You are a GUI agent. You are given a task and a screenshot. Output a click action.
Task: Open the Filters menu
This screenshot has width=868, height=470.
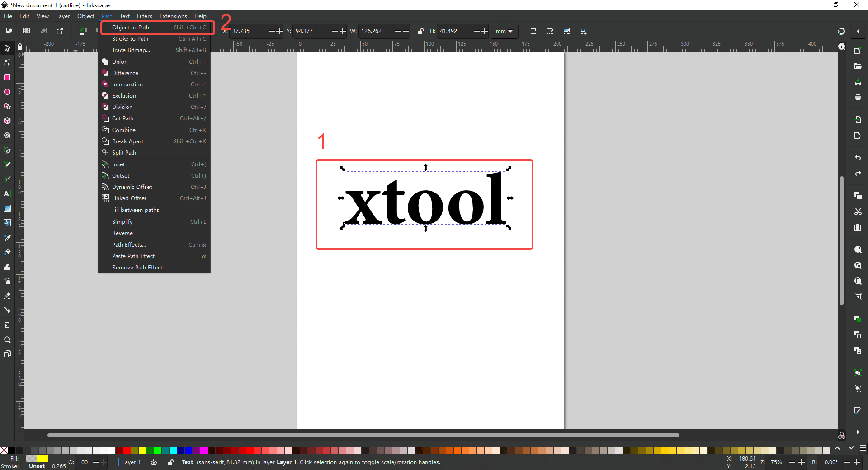(145, 16)
